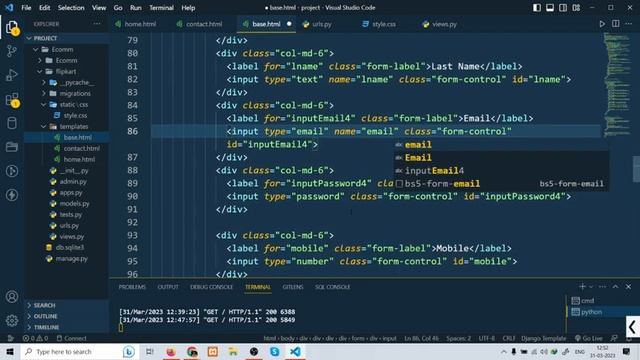This screenshot has height=360, width=640.
Task: Collapse the flipkart folder
Action: [x=40, y=71]
